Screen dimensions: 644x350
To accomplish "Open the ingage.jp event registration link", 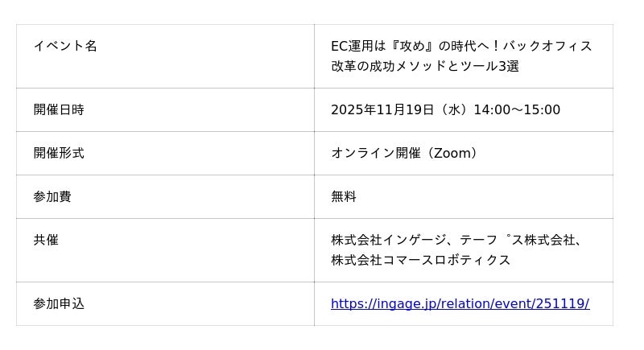I will tap(460, 303).
